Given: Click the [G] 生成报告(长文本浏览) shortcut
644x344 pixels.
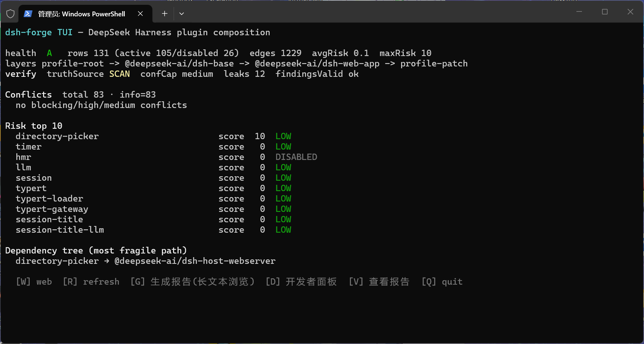Looking at the screenshot, I should click(192, 282).
